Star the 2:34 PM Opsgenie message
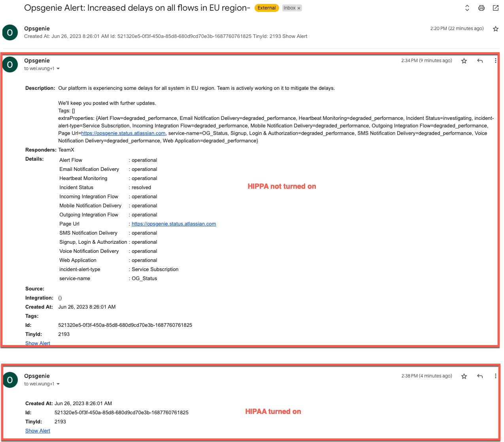The width and height of the screenshot is (504, 442). [464, 61]
